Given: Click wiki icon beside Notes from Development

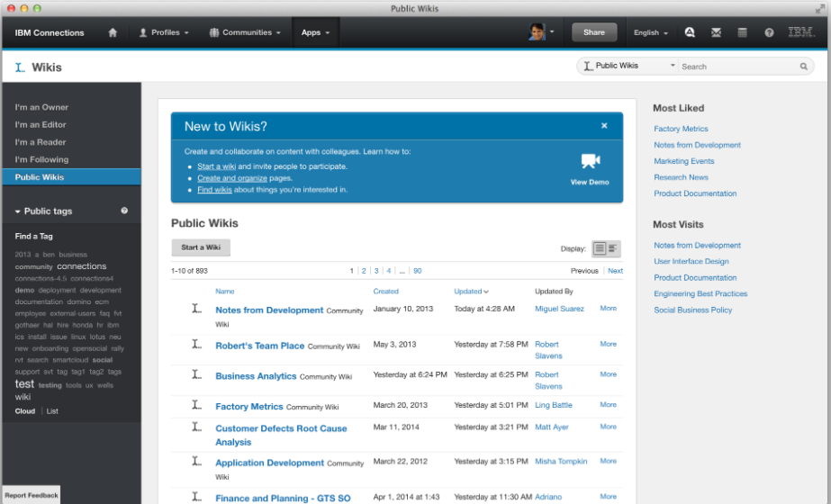Looking at the screenshot, I should [x=196, y=309].
